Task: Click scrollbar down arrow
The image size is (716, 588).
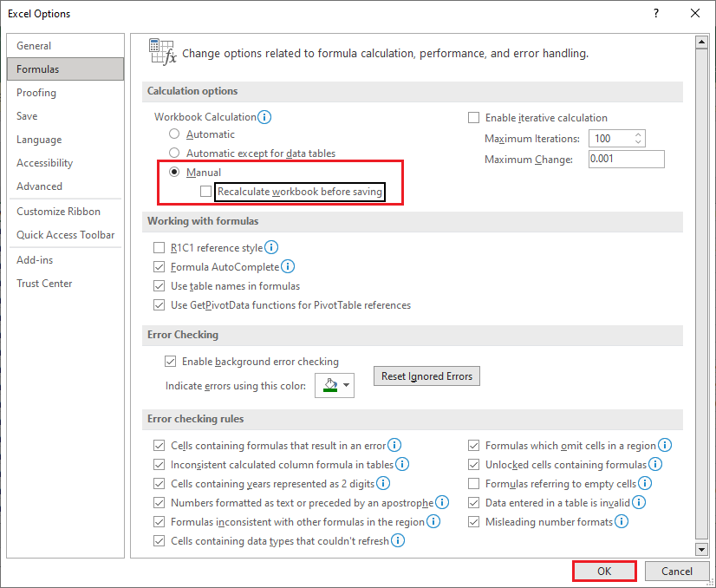Action: point(701,549)
